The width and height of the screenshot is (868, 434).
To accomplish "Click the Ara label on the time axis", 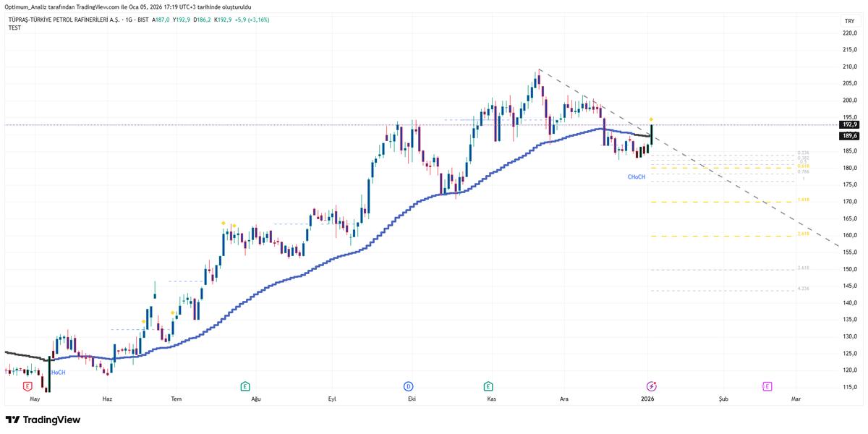I will pos(564,399).
